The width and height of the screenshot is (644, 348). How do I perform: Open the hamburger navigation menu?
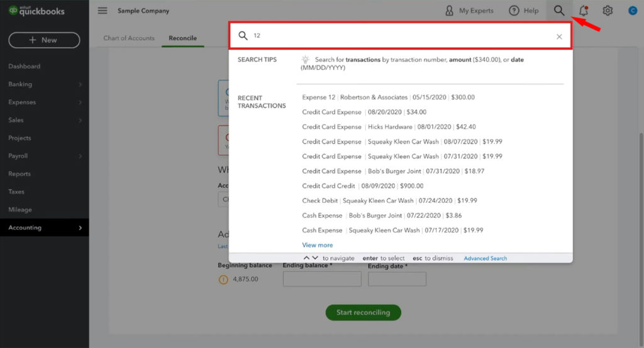103,11
